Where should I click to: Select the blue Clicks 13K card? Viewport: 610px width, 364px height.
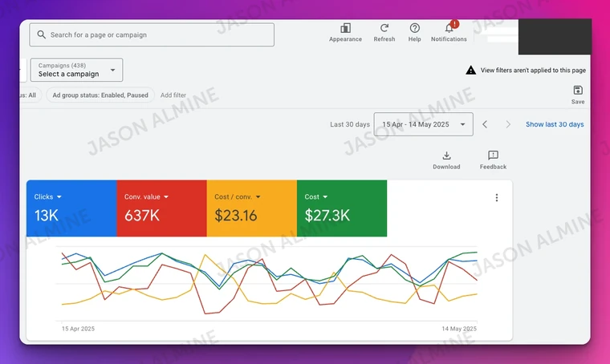pos(71,208)
